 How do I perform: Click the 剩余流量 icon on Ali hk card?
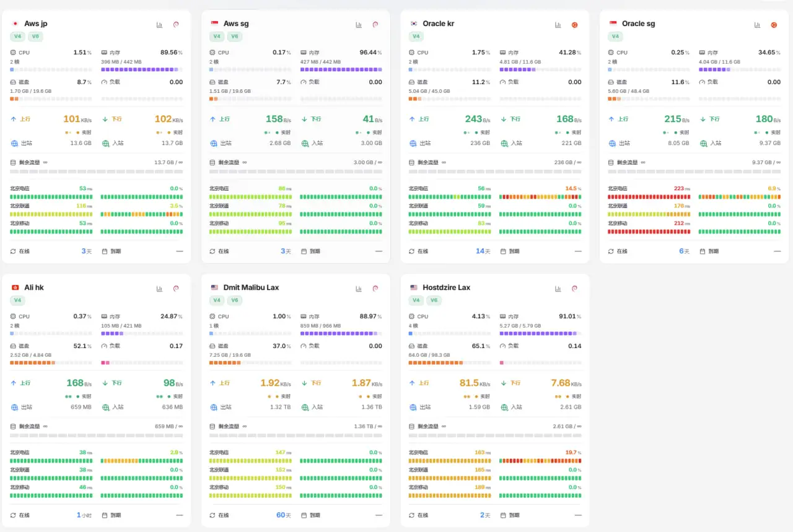14,426
